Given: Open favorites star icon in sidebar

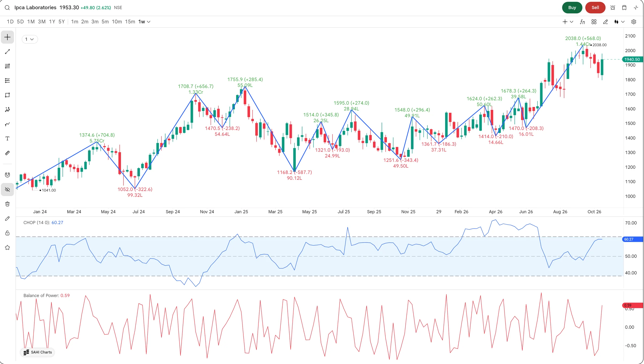Looking at the screenshot, I should (8, 248).
